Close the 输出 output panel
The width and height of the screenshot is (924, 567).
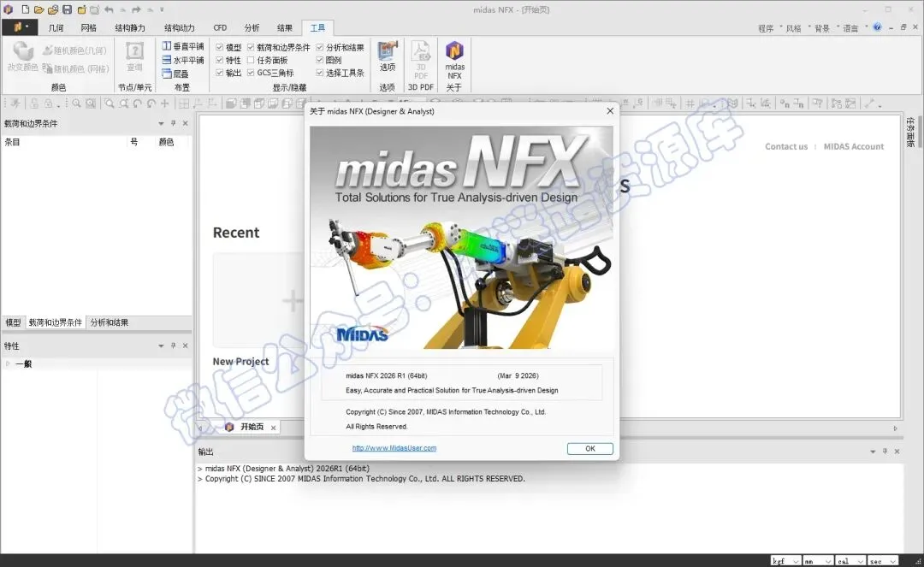click(x=897, y=451)
